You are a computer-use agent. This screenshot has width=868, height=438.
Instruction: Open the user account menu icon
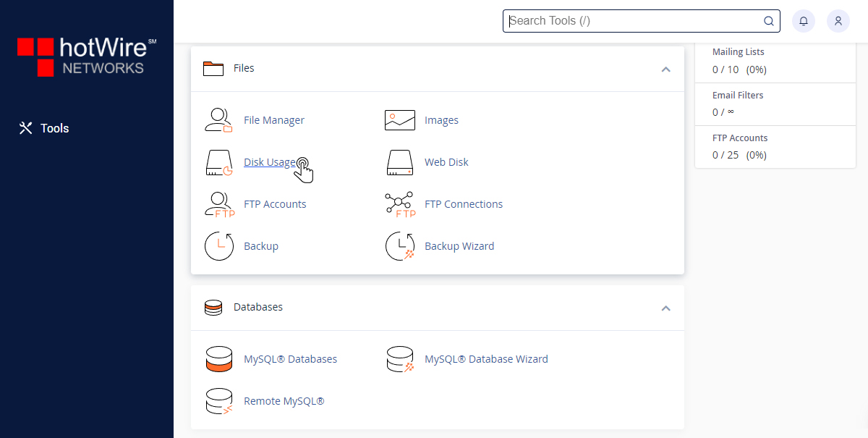pos(838,21)
